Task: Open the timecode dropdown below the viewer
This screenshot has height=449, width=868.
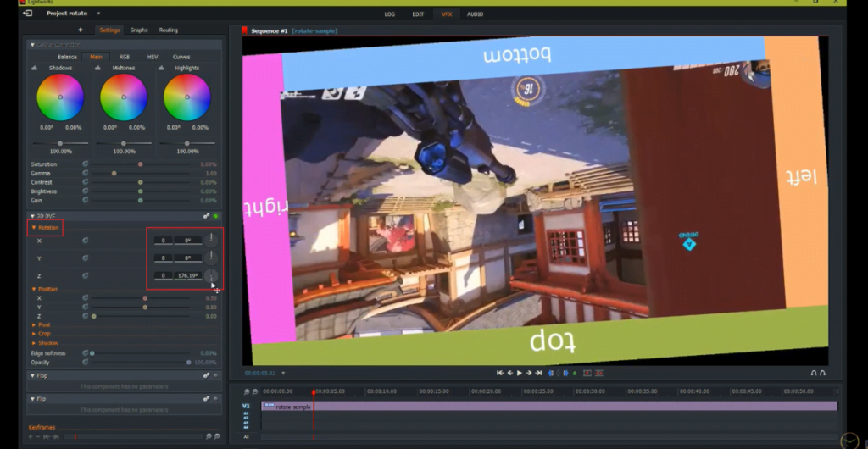Action: [x=283, y=374]
